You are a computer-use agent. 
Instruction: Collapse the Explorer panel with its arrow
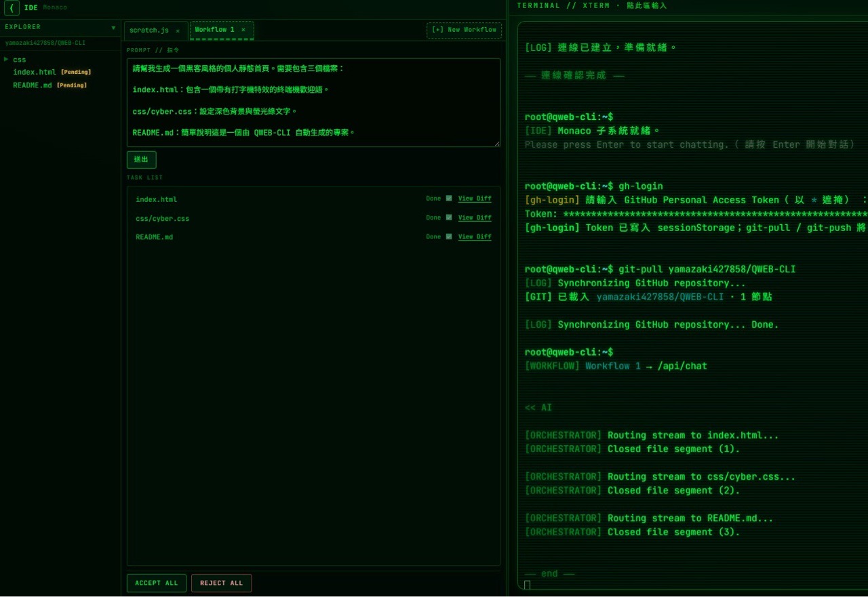click(x=113, y=28)
